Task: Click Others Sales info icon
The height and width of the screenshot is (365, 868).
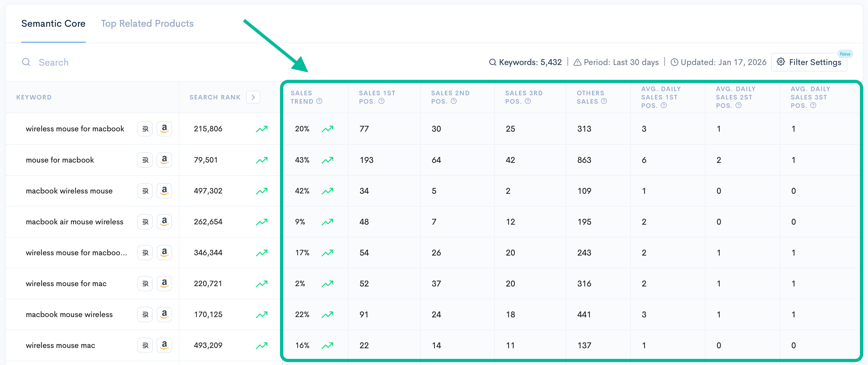Action: 604,101
